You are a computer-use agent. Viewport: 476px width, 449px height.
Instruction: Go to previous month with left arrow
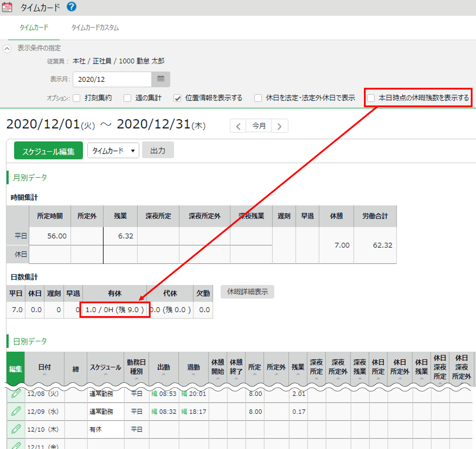coord(238,126)
